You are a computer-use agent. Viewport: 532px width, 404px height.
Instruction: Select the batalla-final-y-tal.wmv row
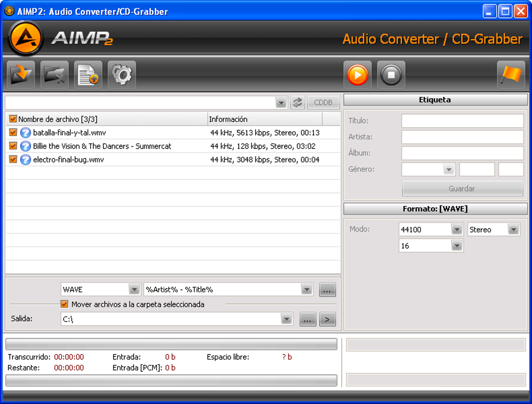tap(173, 132)
